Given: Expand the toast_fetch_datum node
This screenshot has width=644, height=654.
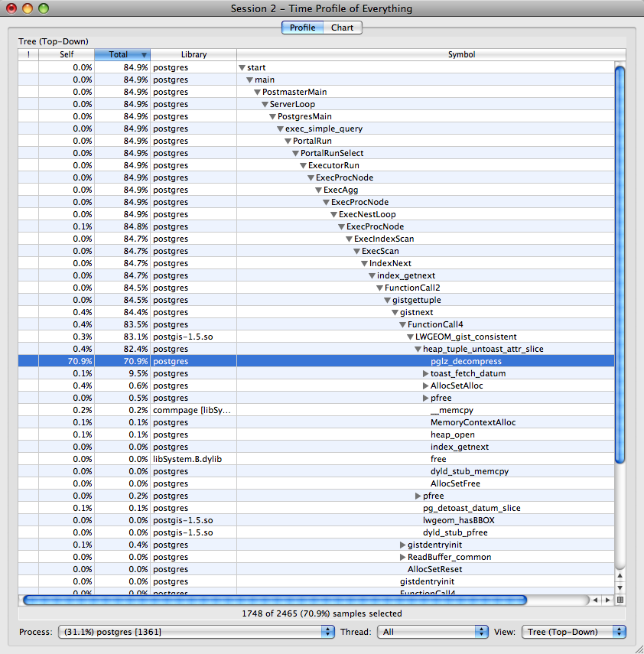Looking at the screenshot, I should click(x=426, y=373).
